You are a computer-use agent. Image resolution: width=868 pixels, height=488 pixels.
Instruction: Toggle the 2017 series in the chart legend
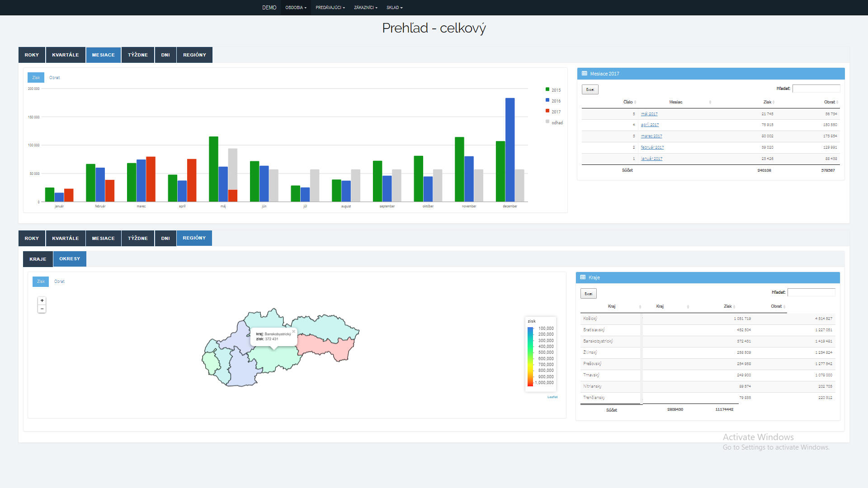click(x=553, y=112)
